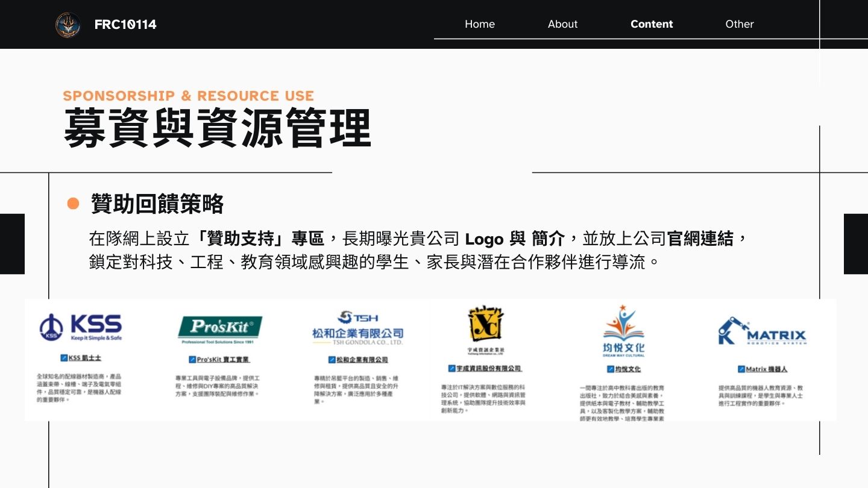Click the FRC10114 team name

click(125, 25)
